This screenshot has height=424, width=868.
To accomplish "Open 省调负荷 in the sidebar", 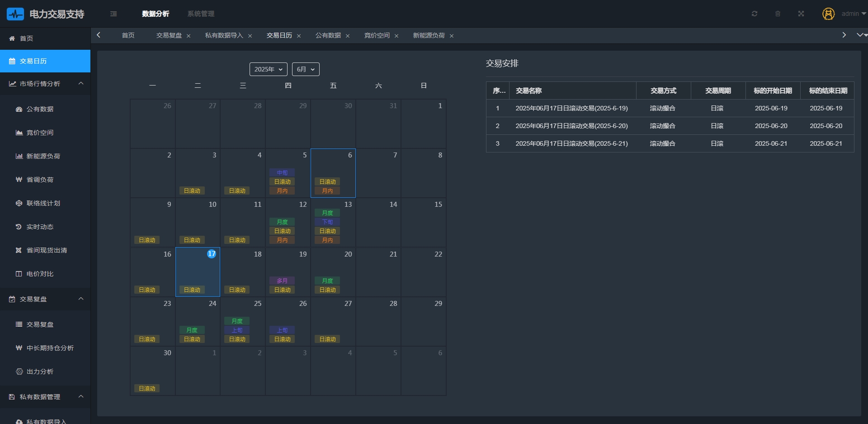I will pyautogui.click(x=45, y=180).
